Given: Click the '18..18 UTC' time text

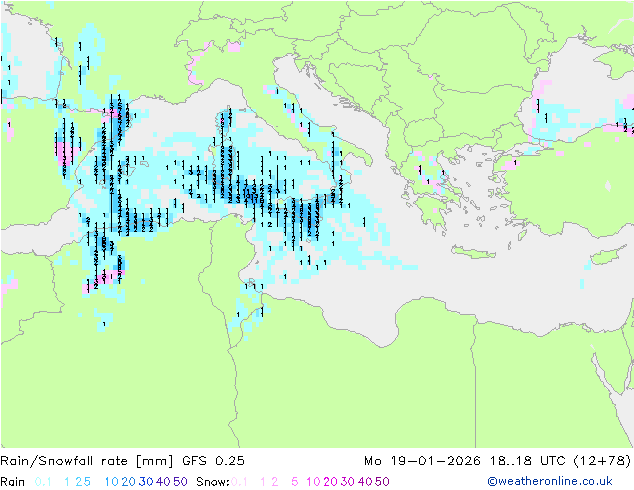Looking at the screenshot, I should 528,461.
